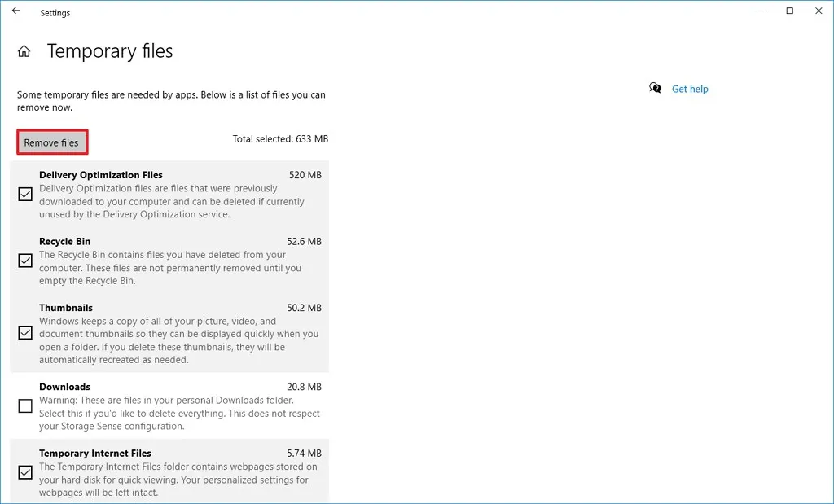Screen dimensions: 834x504
Task: Maximize the Settings window
Action: pyautogui.click(x=788, y=11)
